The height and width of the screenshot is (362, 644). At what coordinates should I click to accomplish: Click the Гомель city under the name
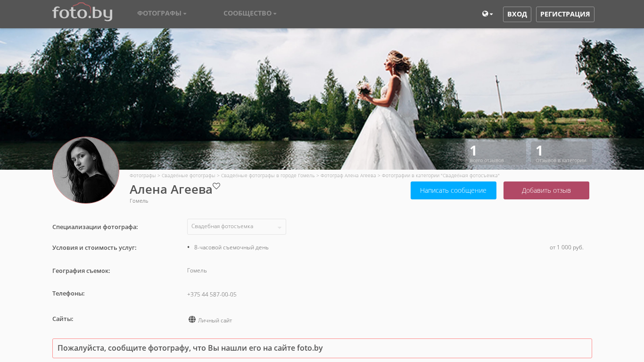(139, 201)
